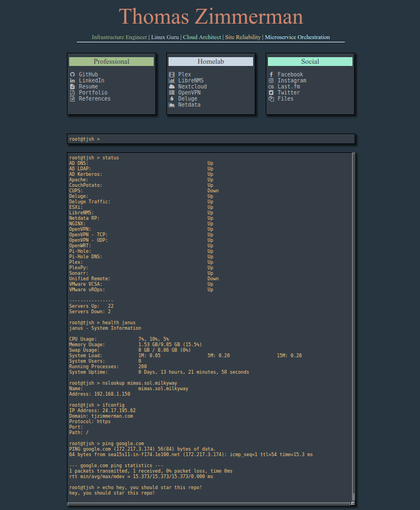Image resolution: width=420 pixels, height=510 pixels.
Task: Click the 'Pi-Hole DNS:' status row label
Action: tap(86, 257)
